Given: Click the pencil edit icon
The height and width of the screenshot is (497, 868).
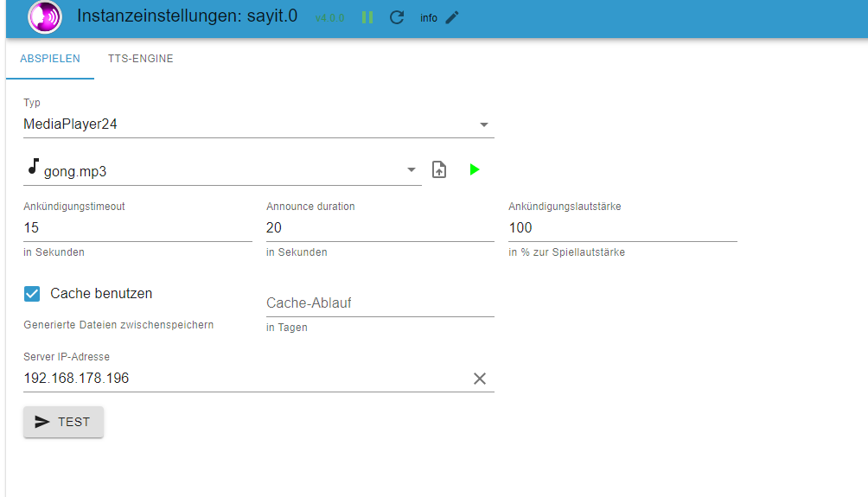Looking at the screenshot, I should pos(452,17).
